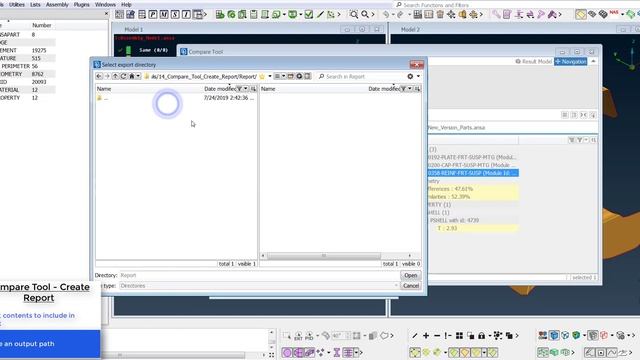
Task: Click the four-squares grid icon bottom toolbar
Action: pyautogui.click(x=459, y=336)
